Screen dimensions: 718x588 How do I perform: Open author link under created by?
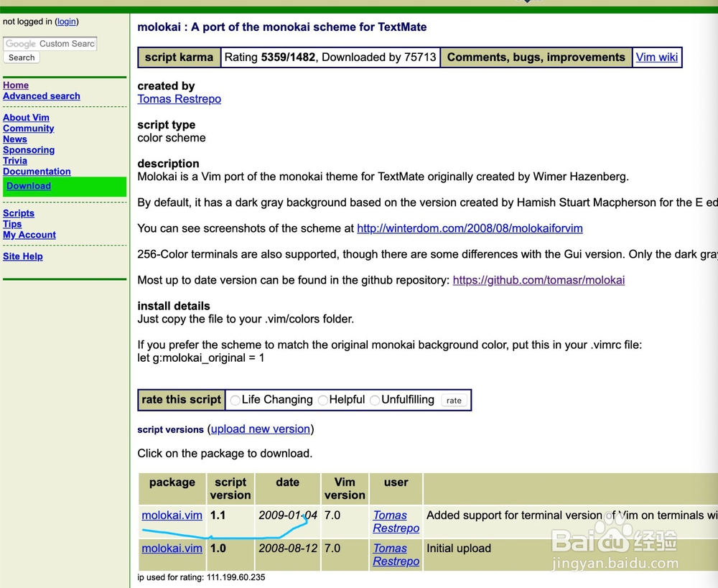[x=179, y=99]
